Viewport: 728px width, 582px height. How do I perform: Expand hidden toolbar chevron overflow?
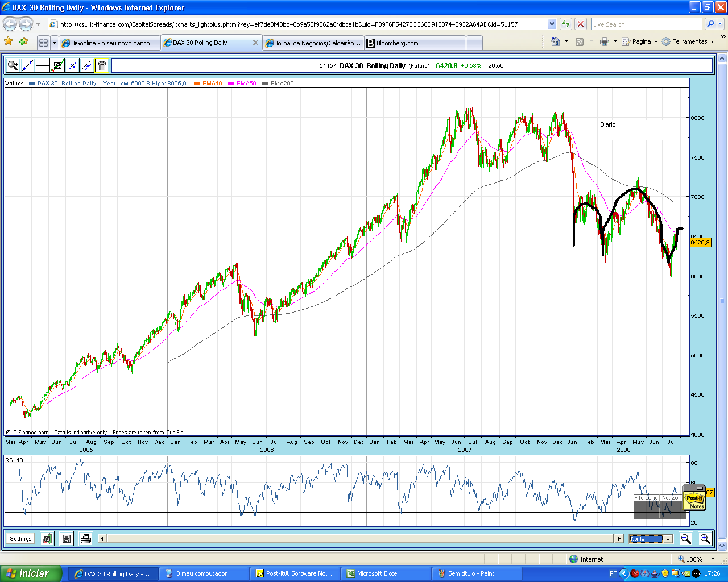coord(723,38)
